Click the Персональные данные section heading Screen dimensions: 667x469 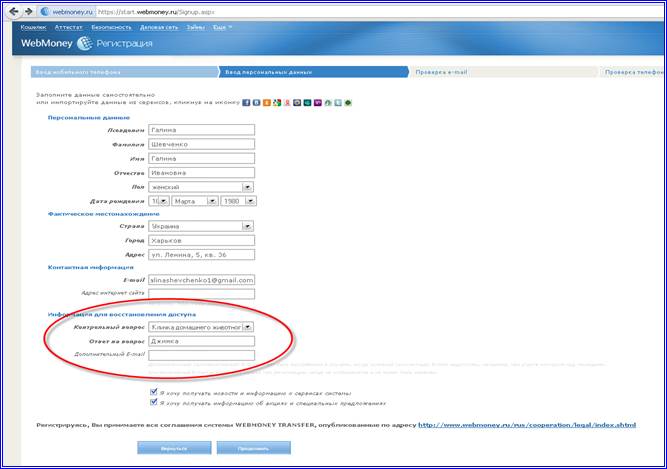click(88, 117)
